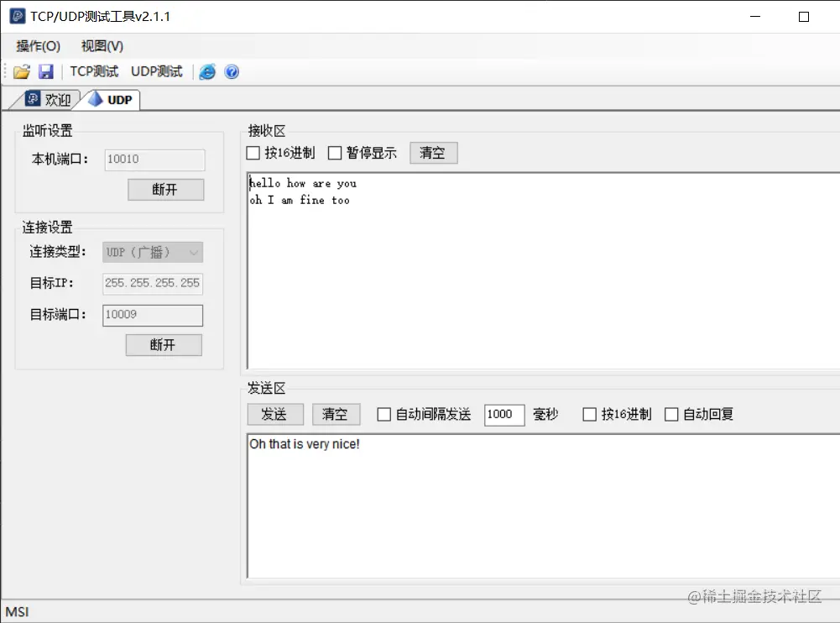
Task: Click the 接收区 group title
Action: coord(266,131)
